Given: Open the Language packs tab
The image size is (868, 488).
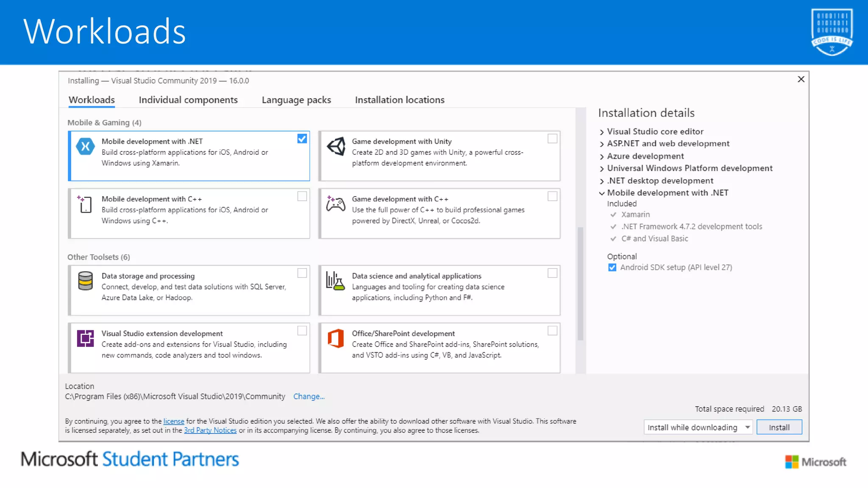Looking at the screenshot, I should click(x=296, y=100).
